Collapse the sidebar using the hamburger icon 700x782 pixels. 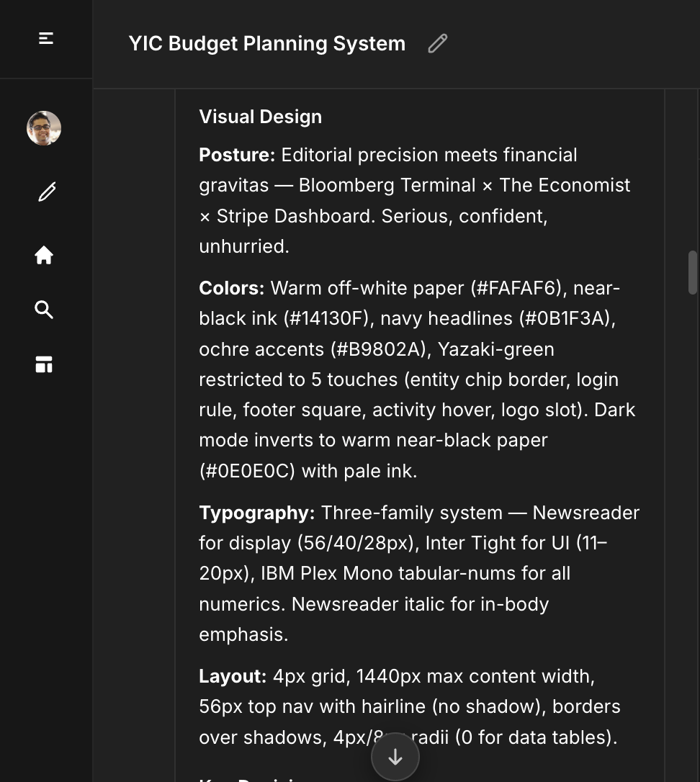pyautogui.click(x=45, y=39)
